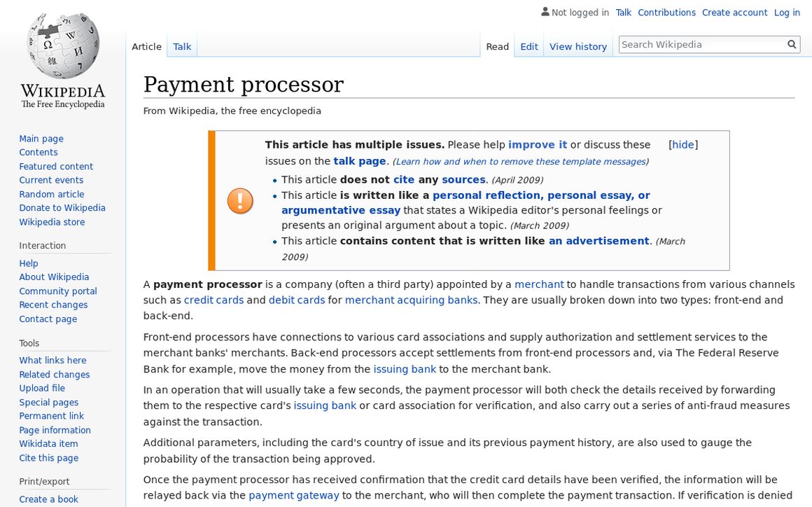
Task: Click What links here
Action: coord(52,361)
